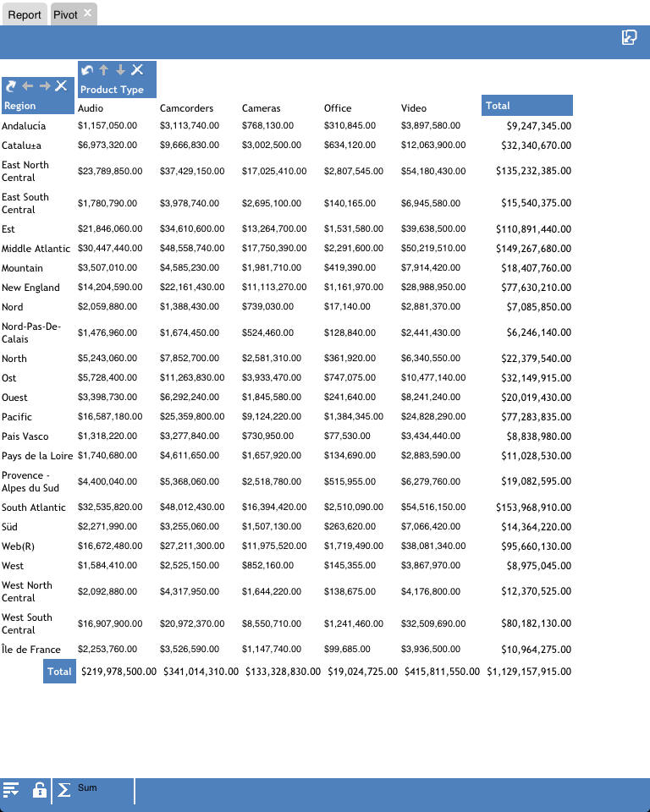Close the Pivot tab with its X
Screen dimensions: 650x812
[x=88, y=13]
